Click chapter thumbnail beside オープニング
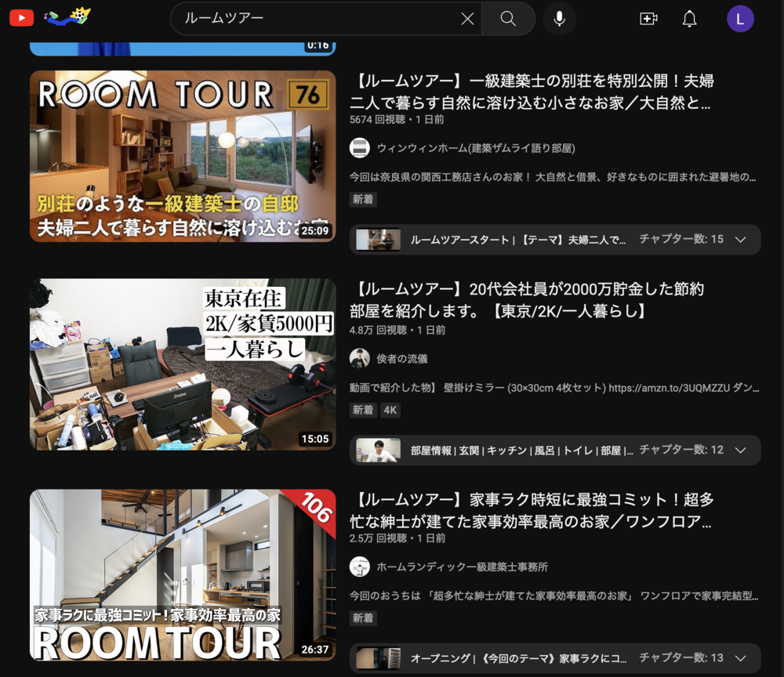Screen dimensions: 784x677 378,658
